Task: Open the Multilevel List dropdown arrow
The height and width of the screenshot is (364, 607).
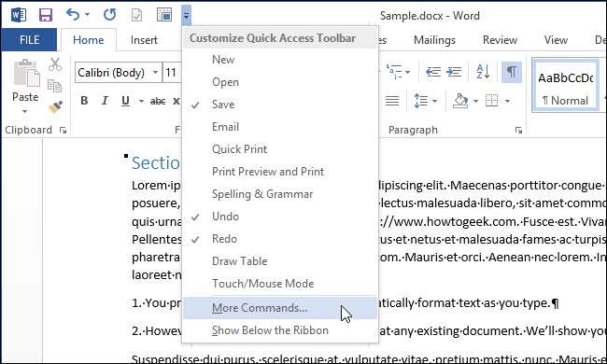Action: pos(408,72)
